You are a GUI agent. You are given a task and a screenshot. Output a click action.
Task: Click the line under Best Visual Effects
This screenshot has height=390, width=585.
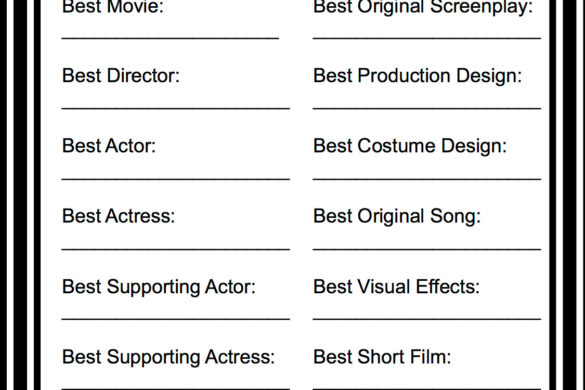point(427,319)
